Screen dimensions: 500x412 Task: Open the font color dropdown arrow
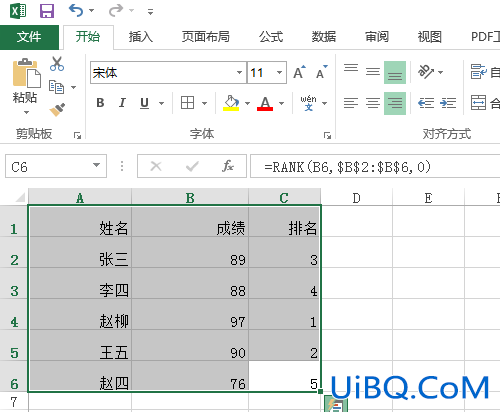tap(282, 103)
